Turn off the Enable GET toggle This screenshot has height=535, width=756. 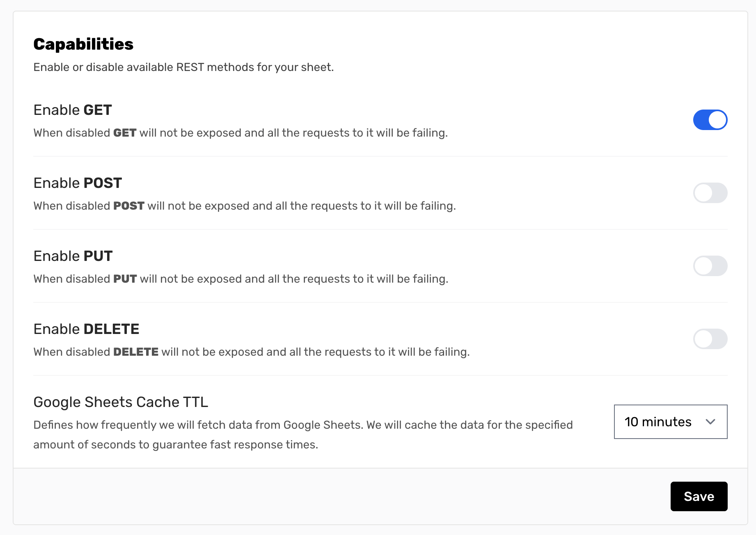pyautogui.click(x=710, y=120)
